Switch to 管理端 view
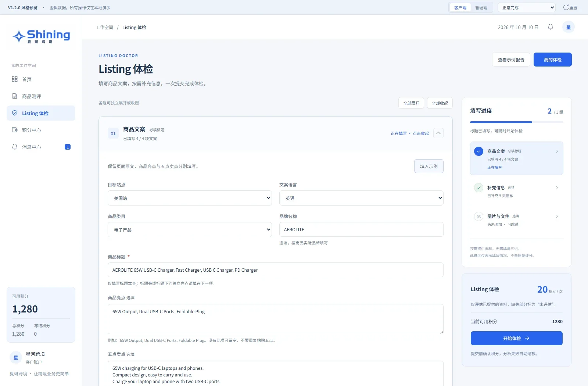 481,8
